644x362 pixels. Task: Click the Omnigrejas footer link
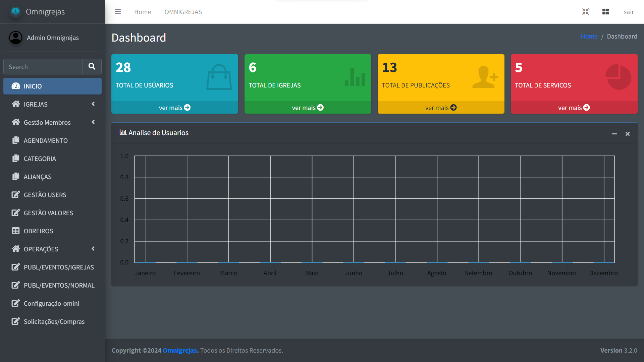(180, 350)
